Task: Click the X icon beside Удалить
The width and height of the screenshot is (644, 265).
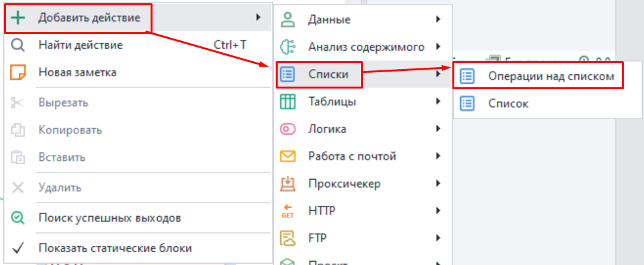Action: pos(18,188)
